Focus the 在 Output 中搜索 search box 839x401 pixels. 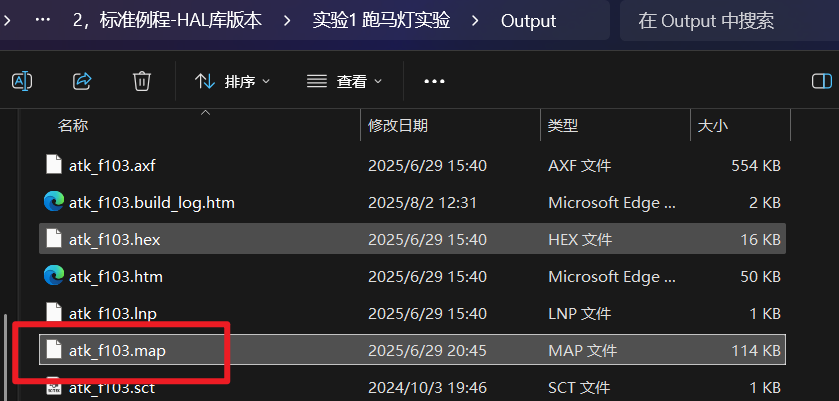(729, 20)
